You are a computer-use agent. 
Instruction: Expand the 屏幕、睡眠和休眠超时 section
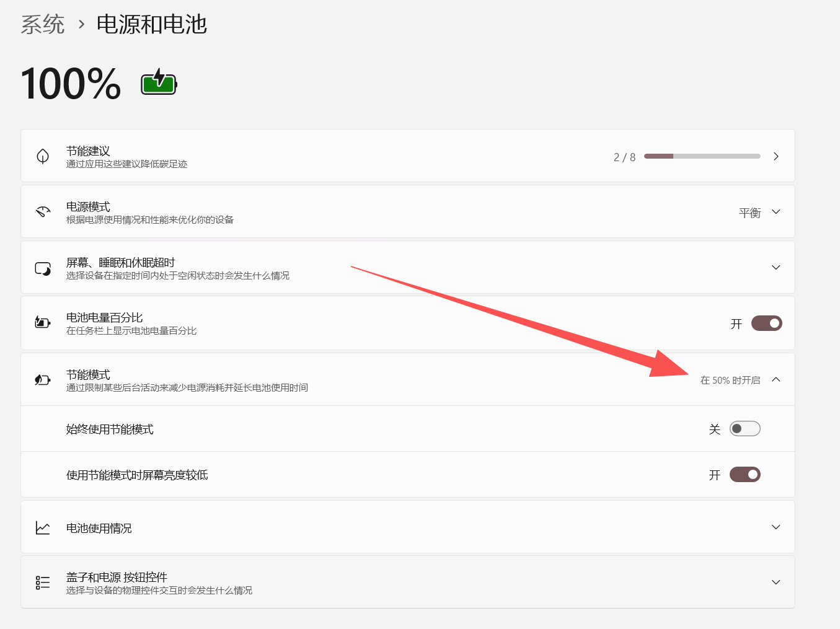click(x=776, y=268)
